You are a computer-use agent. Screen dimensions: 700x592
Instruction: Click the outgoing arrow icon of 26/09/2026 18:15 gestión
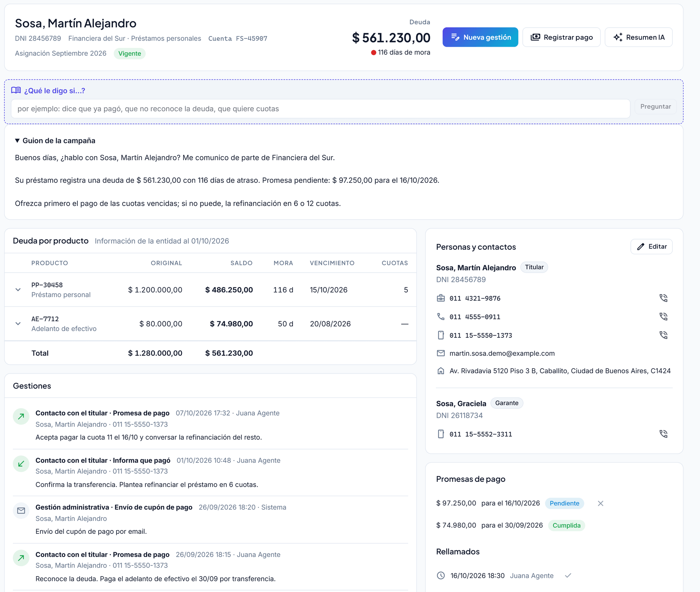click(21, 558)
